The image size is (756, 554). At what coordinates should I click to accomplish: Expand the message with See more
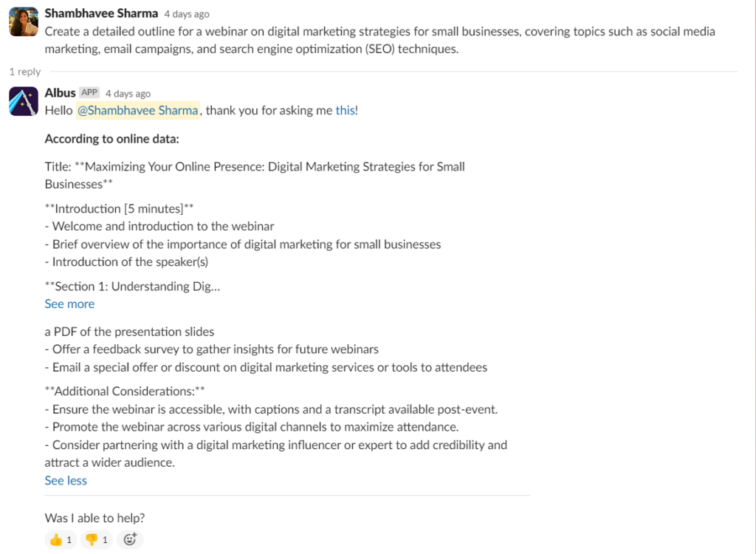69,304
